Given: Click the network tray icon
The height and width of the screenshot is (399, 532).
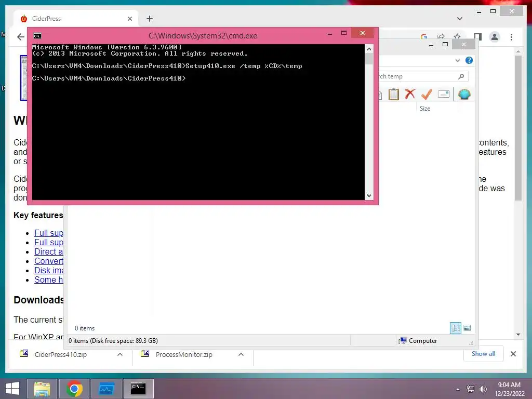Looking at the screenshot, I should coord(471,389).
